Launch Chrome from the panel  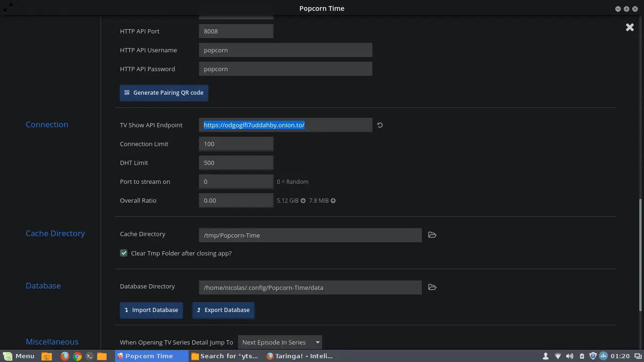point(77,356)
